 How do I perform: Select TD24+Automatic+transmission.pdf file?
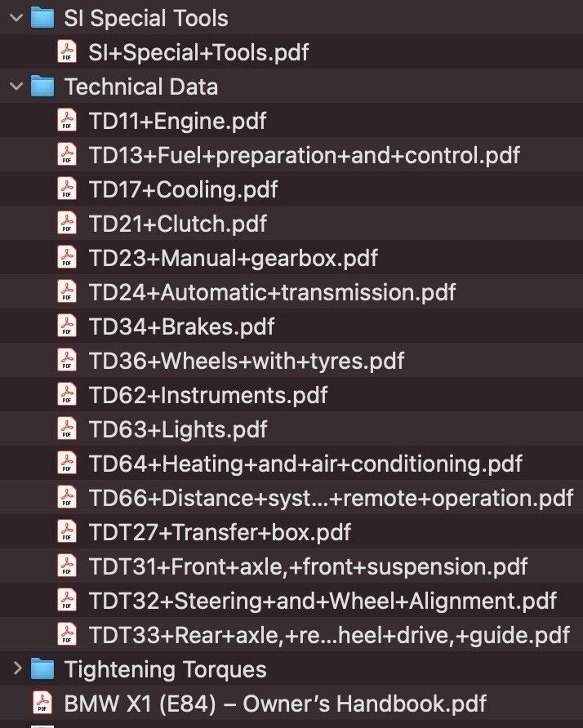(272, 292)
